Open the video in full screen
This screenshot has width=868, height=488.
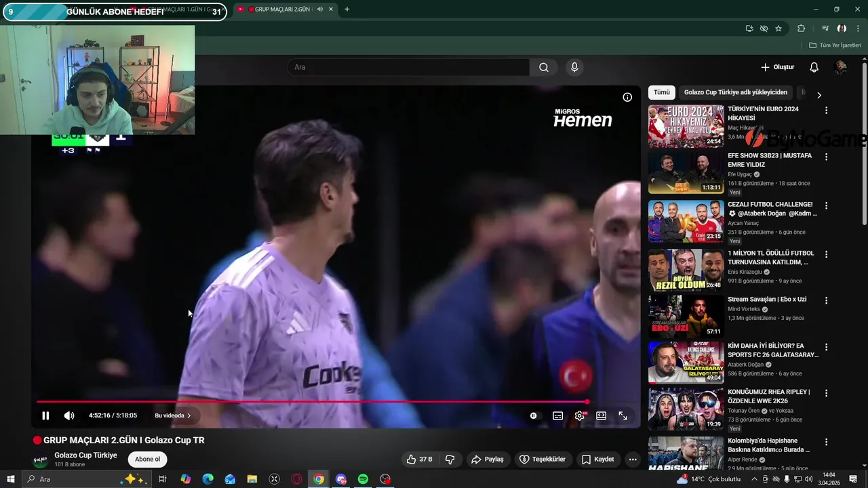(623, 415)
